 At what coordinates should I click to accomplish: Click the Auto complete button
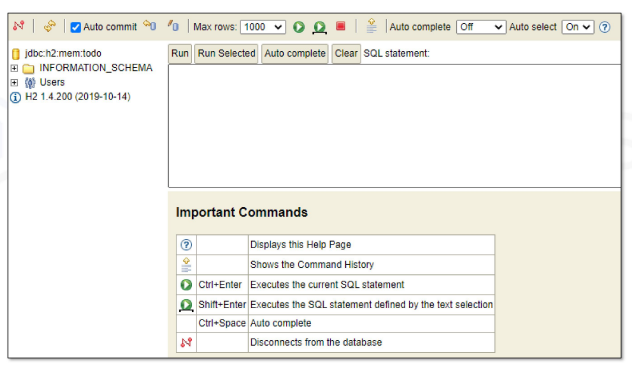(x=295, y=54)
